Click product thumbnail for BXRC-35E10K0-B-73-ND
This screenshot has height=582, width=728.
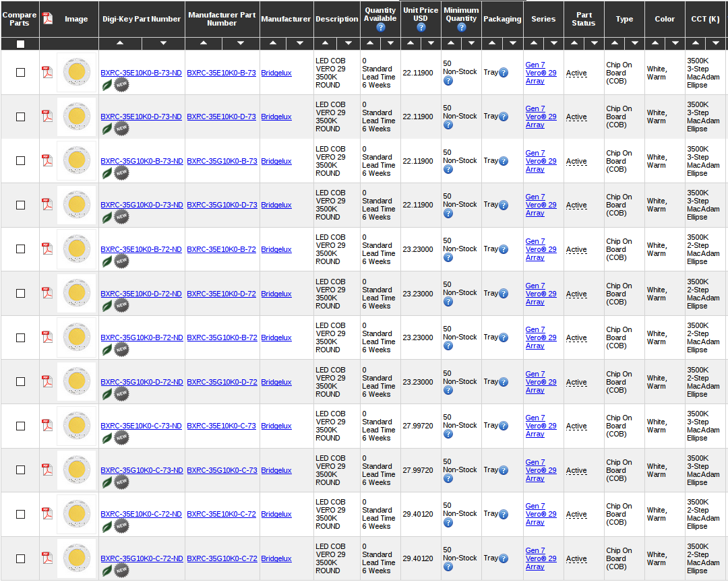pos(77,72)
